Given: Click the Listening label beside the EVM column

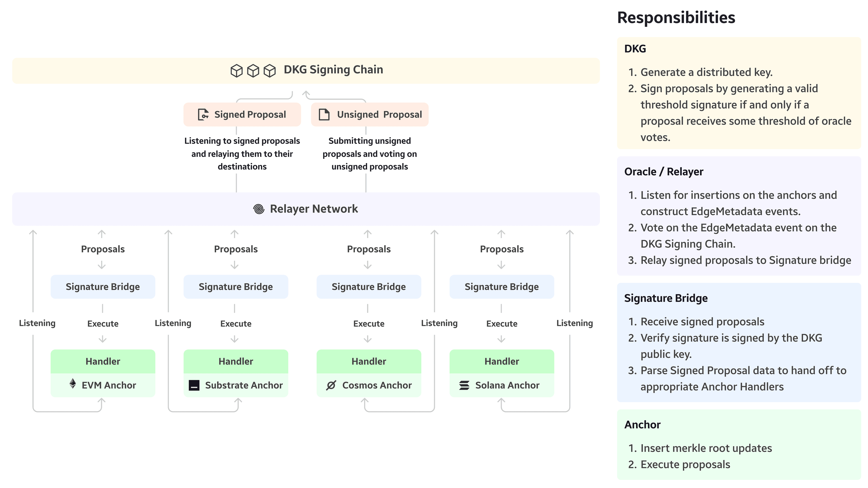Looking at the screenshot, I should (x=37, y=323).
